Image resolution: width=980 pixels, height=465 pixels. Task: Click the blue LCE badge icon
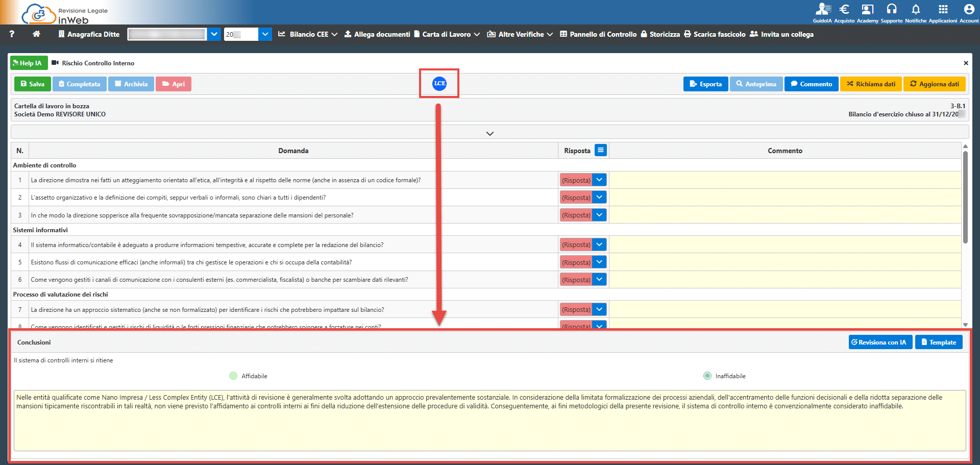coord(439,83)
